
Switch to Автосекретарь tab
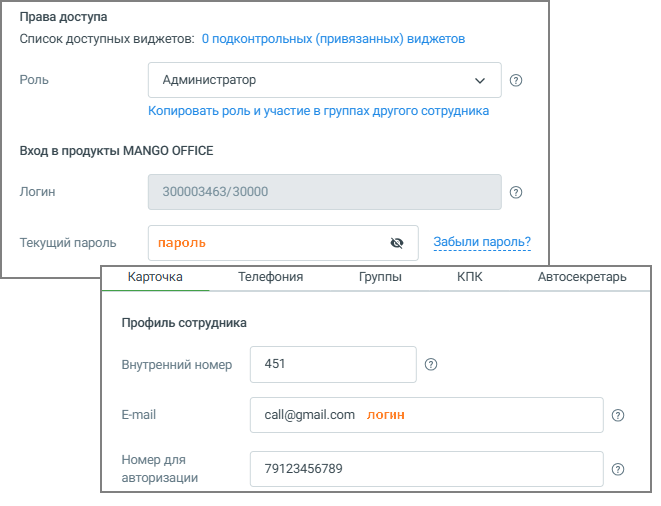[582, 277]
